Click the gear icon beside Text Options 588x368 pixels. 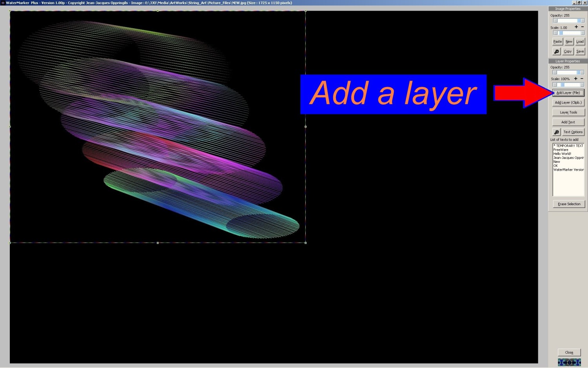556,132
